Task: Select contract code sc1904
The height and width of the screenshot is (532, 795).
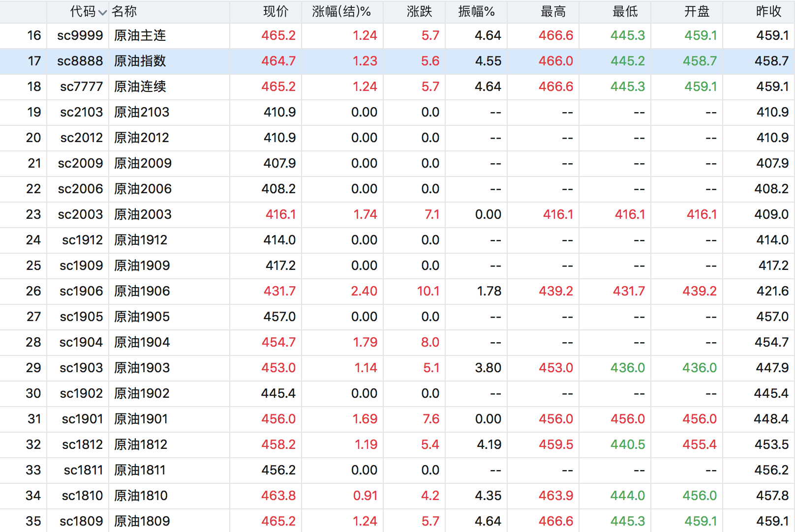Action: click(x=81, y=342)
